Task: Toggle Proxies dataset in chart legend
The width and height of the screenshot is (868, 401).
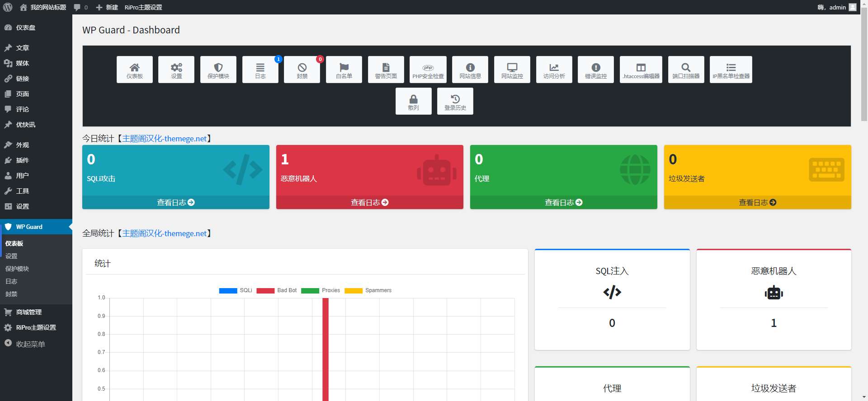Action: point(321,290)
